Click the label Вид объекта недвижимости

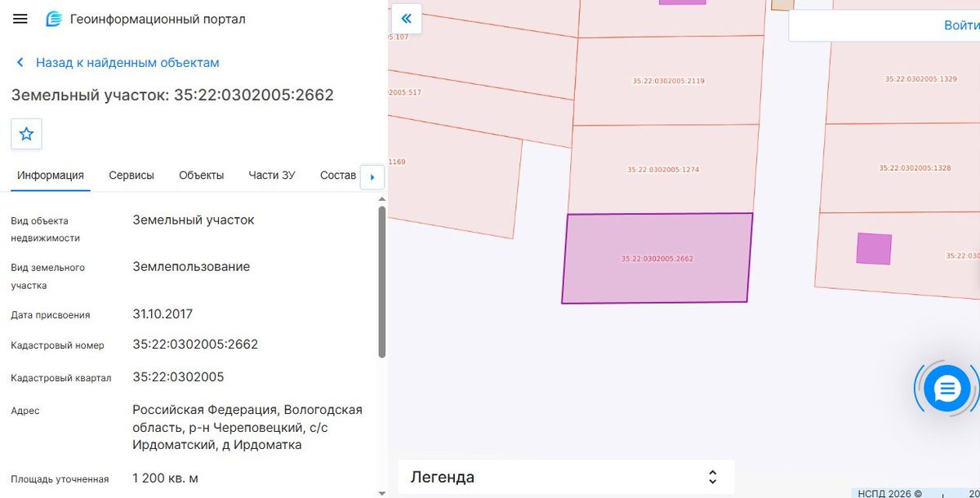[45, 229]
